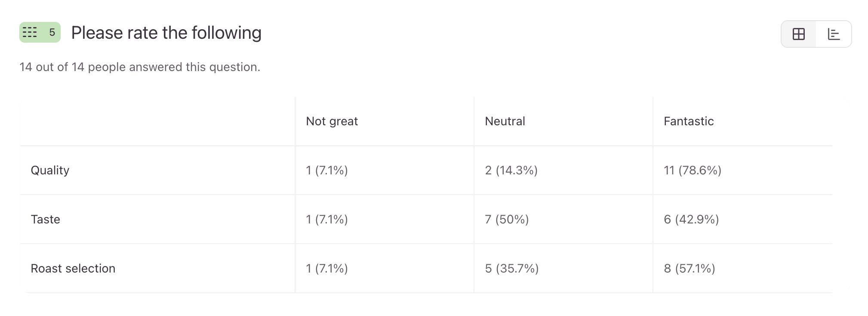Click the Taste row label
868x316 pixels.
pyautogui.click(x=45, y=219)
